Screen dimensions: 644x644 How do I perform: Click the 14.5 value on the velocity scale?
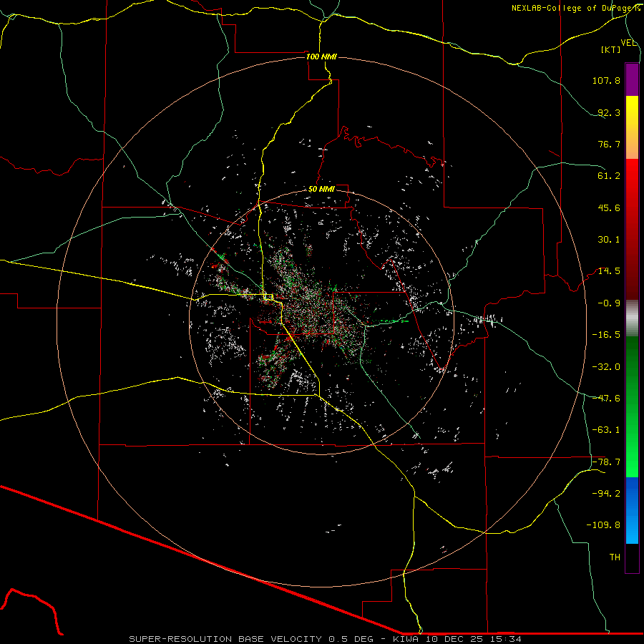(x=608, y=271)
